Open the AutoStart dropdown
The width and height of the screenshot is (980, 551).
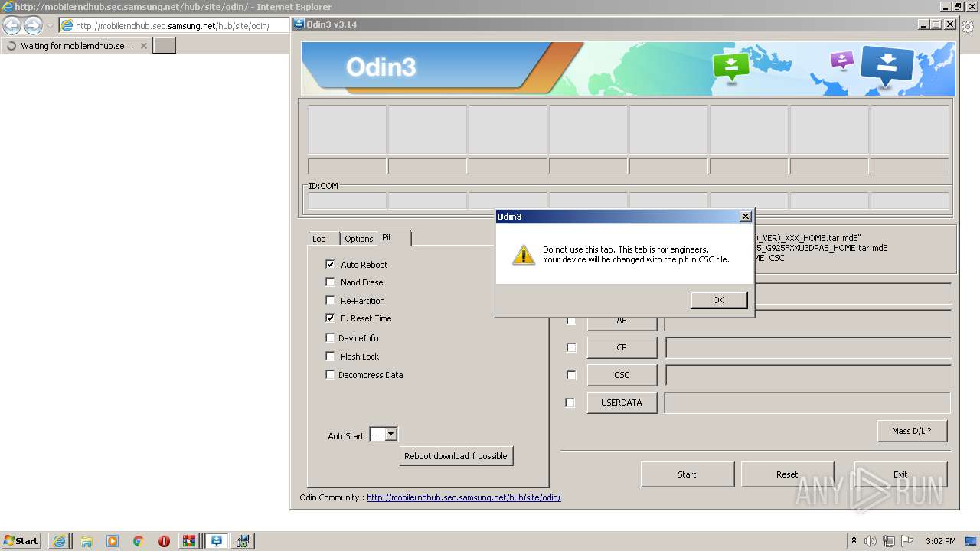(x=390, y=435)
